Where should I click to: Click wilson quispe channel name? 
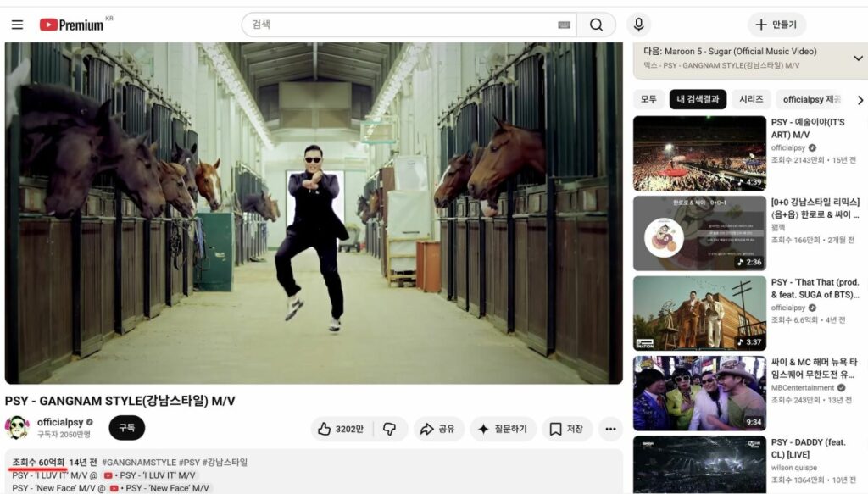tap(793, 468)
